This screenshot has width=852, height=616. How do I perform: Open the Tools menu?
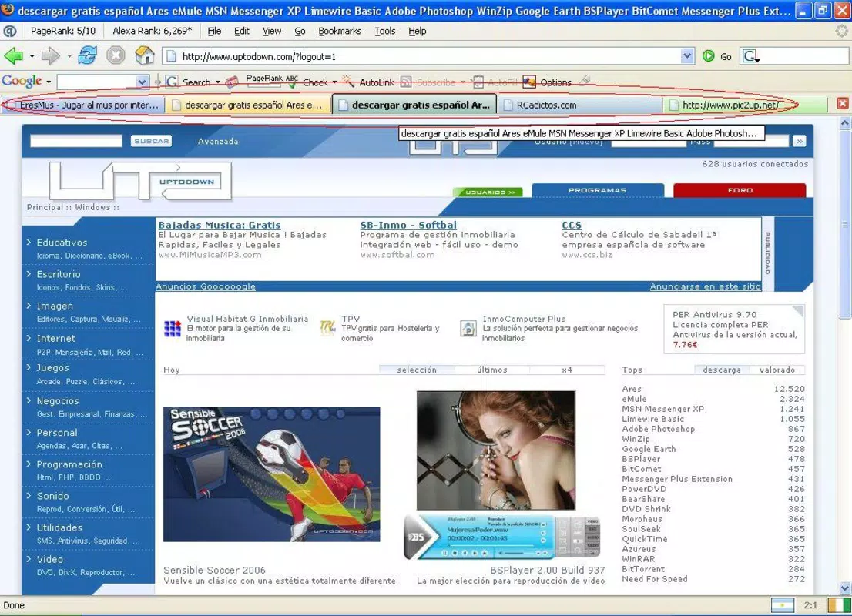click(x=384, y=31)
